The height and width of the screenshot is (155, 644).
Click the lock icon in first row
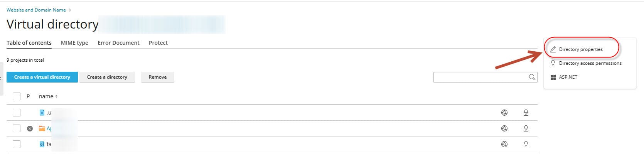point(526,113)
